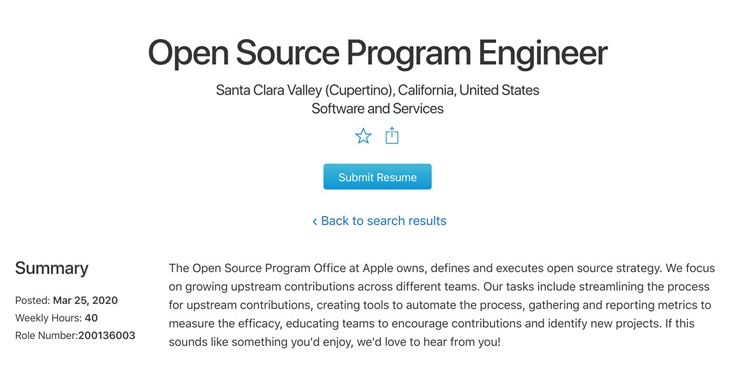This screenshot has width=736, height=365.
Task: Click the Weekly Hours label
Action: [48, 318]
